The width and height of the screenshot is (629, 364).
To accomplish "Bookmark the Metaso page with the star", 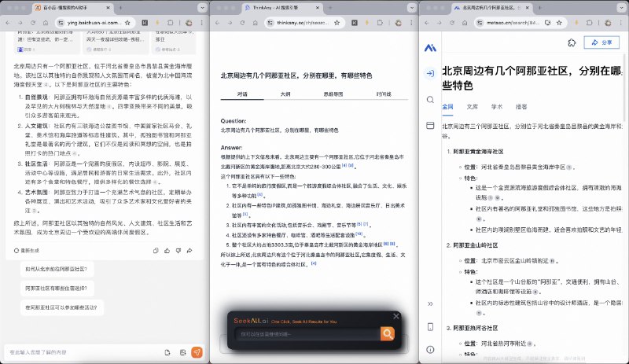I will pos(559,23).
